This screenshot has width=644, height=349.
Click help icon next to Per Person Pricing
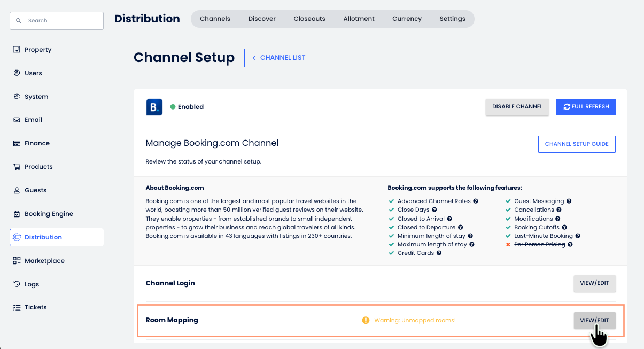click(570, 244)
